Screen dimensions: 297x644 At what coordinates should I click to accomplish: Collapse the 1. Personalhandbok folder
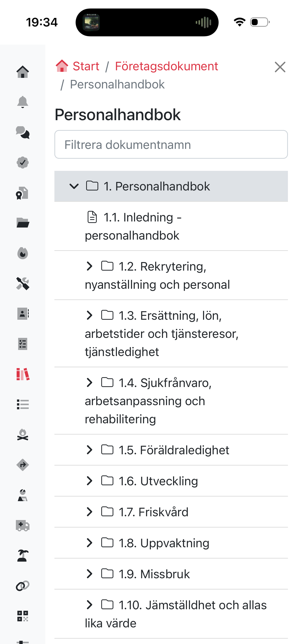[74, 186]
